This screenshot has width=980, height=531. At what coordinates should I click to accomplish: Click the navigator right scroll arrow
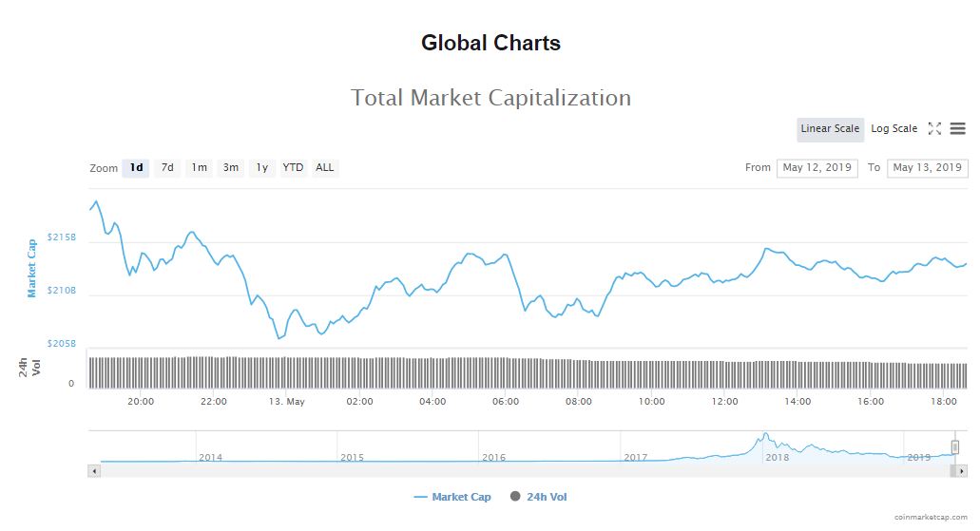click(962, 471)
